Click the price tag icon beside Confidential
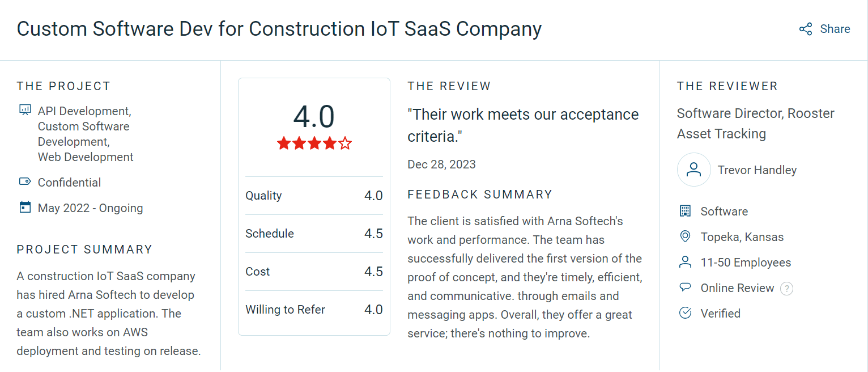This screenshot has height=372, width=868. click(x=25, y=182)
